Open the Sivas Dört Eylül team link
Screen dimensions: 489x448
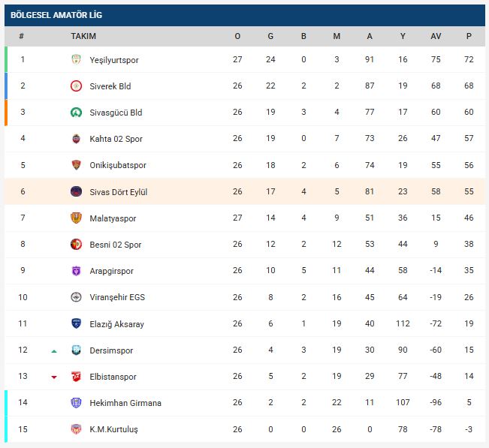118,192
